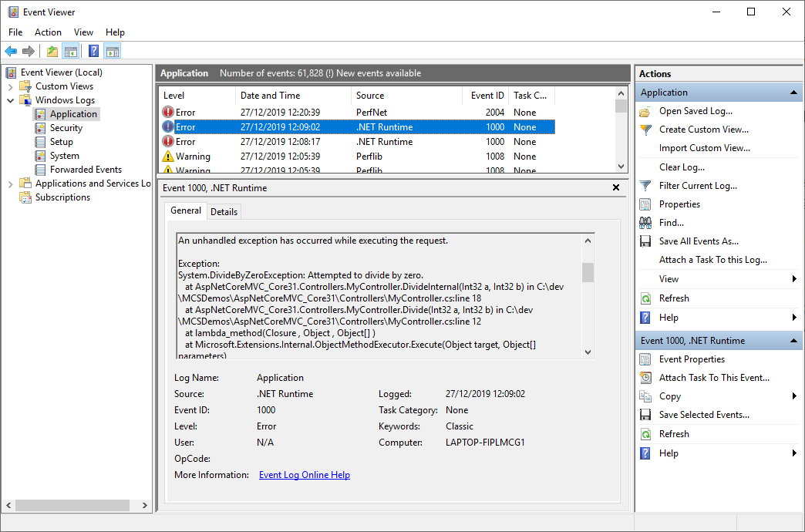This screenshot has height=532, width=805.
Task: Open the Copy submenu arrow in Actions
Action: pos(795,396)
